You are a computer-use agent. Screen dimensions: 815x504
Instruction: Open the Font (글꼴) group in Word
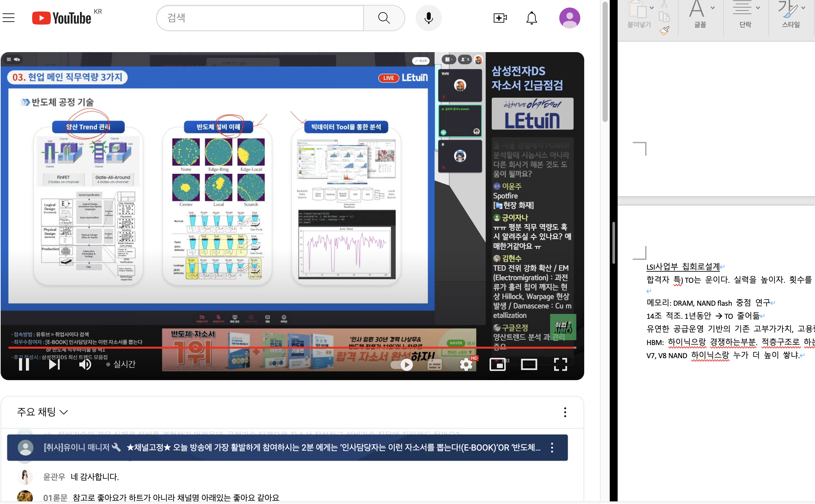(x=700, y=14)
